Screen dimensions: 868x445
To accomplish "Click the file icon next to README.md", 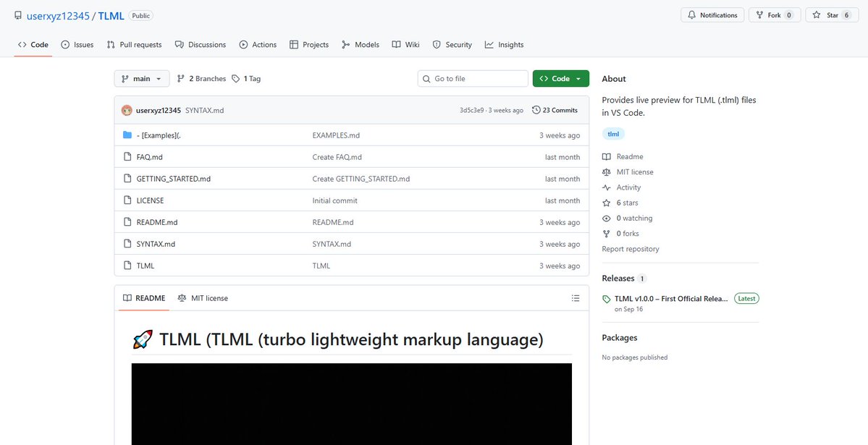I will click(127, 221).
